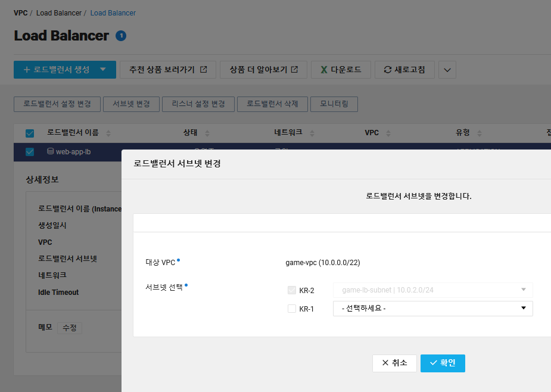
Task: Click the Idle Timeout label
Action: (x=58, y=293)
